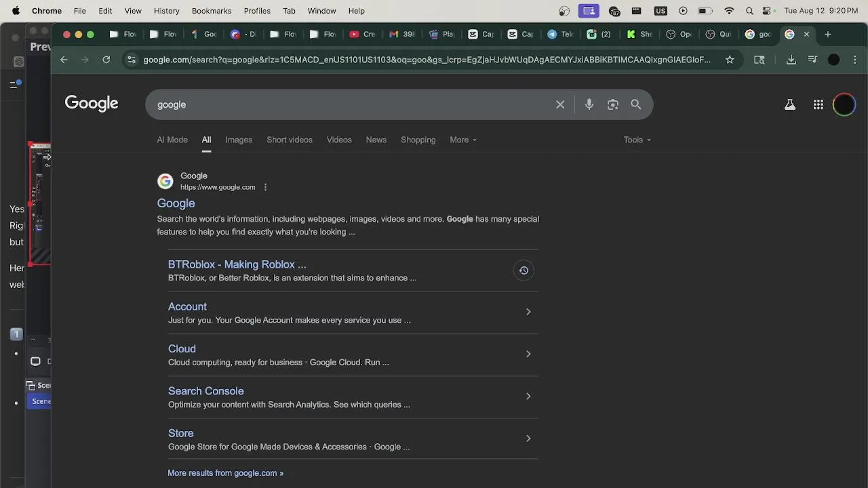Click the Google logo

92,103
